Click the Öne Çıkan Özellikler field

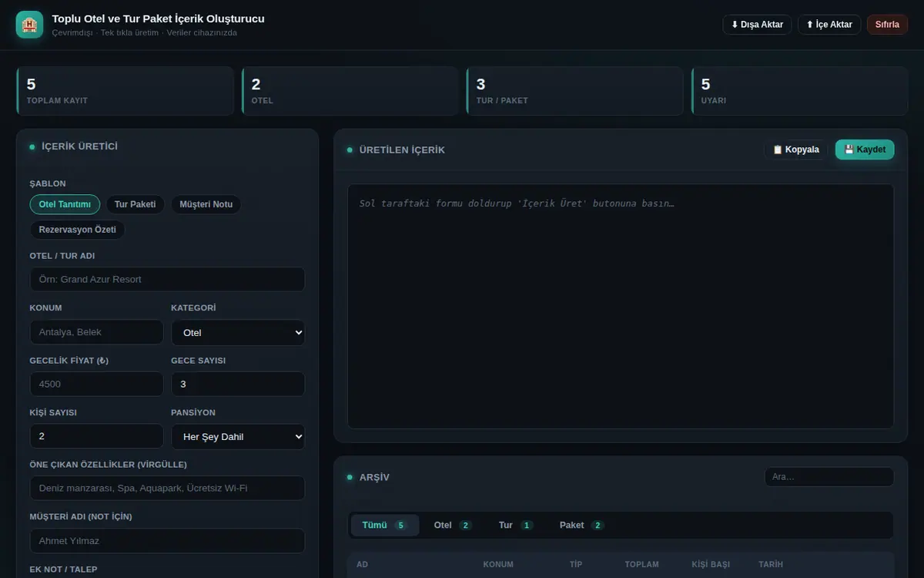(167, 488)
